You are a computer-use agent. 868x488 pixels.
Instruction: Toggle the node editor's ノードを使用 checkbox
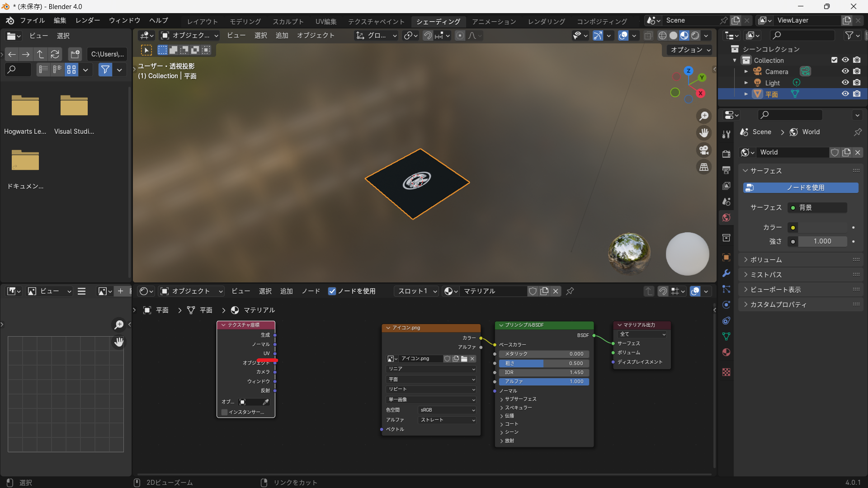click(x=332, y=291)
